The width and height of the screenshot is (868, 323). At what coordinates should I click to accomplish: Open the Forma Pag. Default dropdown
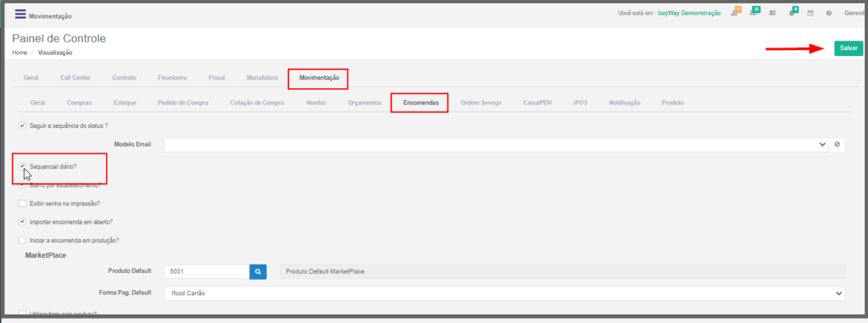pyautogui.click(x=504, y=293)
